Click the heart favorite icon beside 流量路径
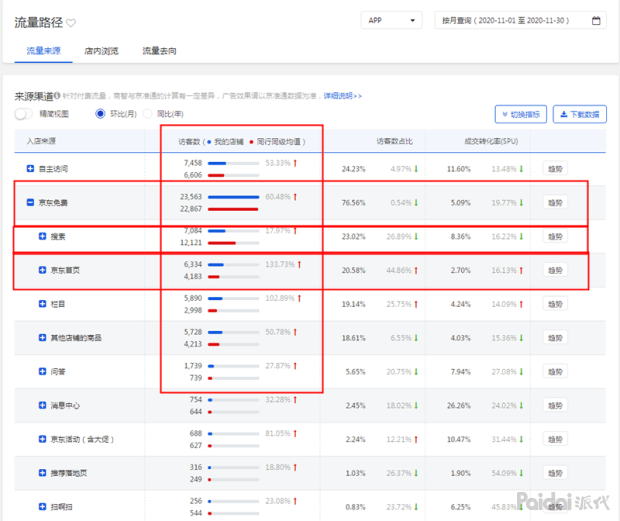 click(71, 23)
